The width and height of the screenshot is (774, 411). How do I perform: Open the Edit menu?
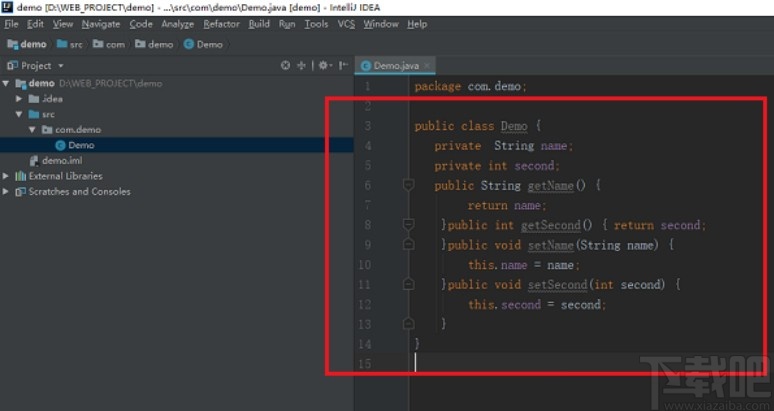click(35, 24)
